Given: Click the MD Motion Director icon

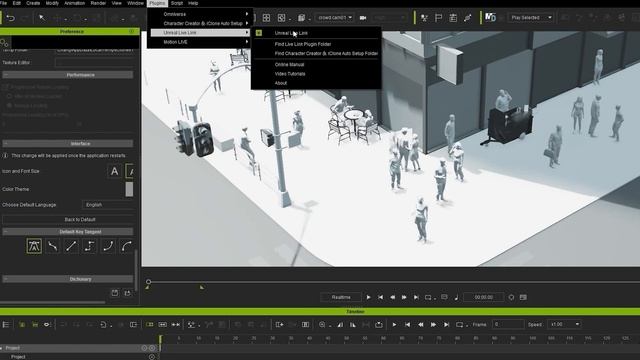Looking at the screenshot, I should (x=490, y=18).
